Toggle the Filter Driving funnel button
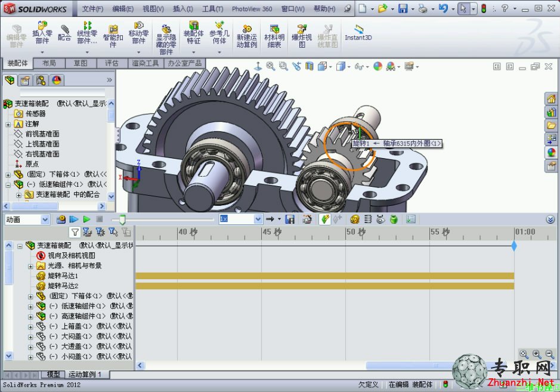Image resolution: width=560 pixels, height=392 pixels. [100, 233]
